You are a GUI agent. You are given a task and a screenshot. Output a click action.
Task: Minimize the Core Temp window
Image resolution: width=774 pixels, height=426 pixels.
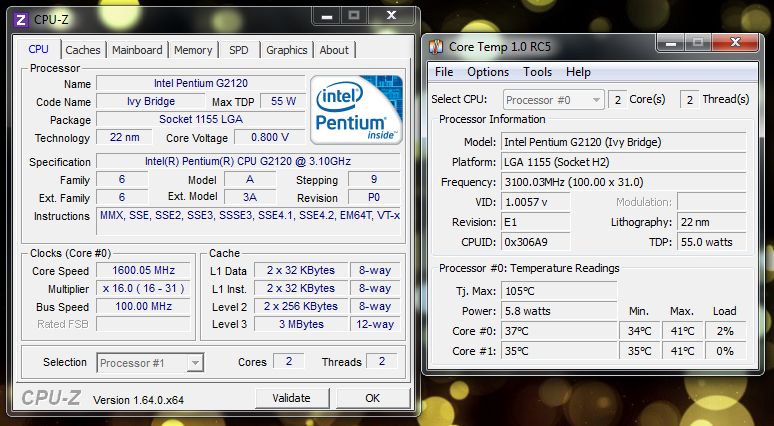(x=671, y=43)
